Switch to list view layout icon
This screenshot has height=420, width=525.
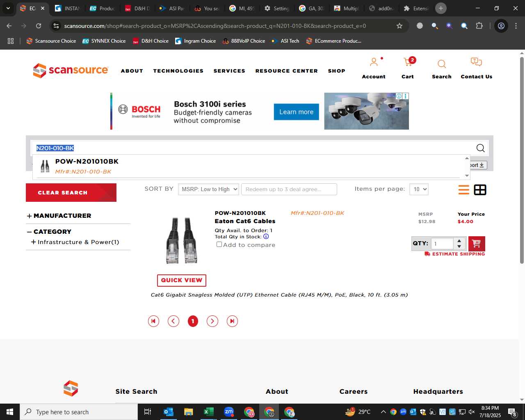[464, 190]
